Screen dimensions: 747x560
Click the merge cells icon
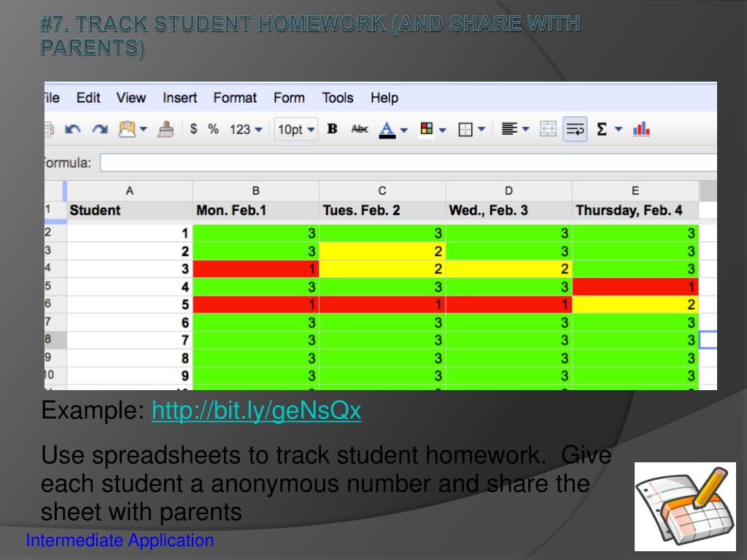click(548, 129)
